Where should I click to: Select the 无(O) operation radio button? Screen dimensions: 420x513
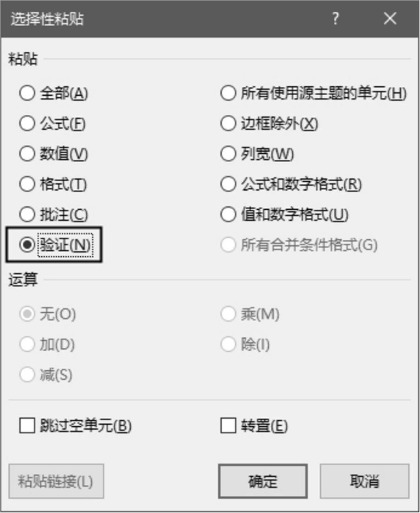[27, 314]
